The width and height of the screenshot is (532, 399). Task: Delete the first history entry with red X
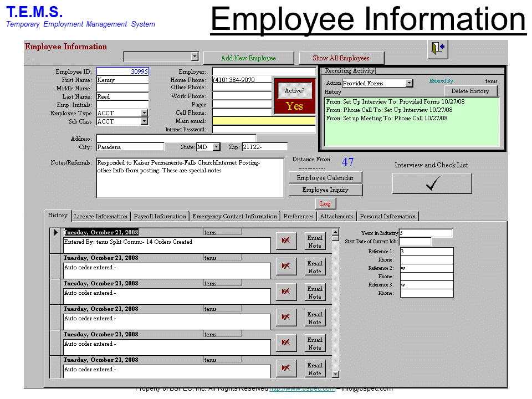coord(286,241)
